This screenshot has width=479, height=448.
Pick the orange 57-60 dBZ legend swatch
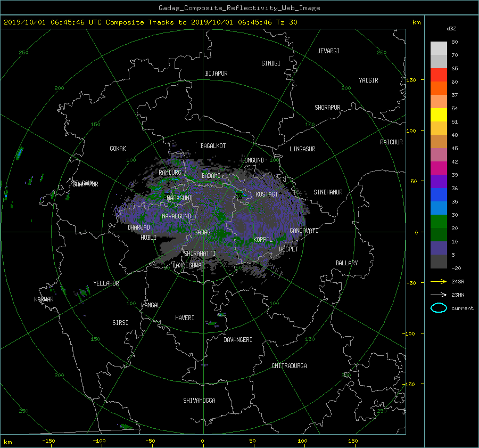[439, 88]
